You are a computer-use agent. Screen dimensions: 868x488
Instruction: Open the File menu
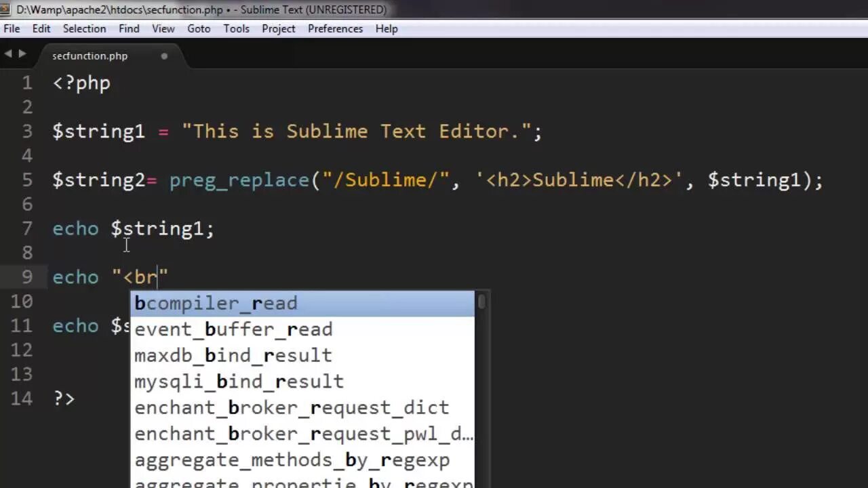12,28
